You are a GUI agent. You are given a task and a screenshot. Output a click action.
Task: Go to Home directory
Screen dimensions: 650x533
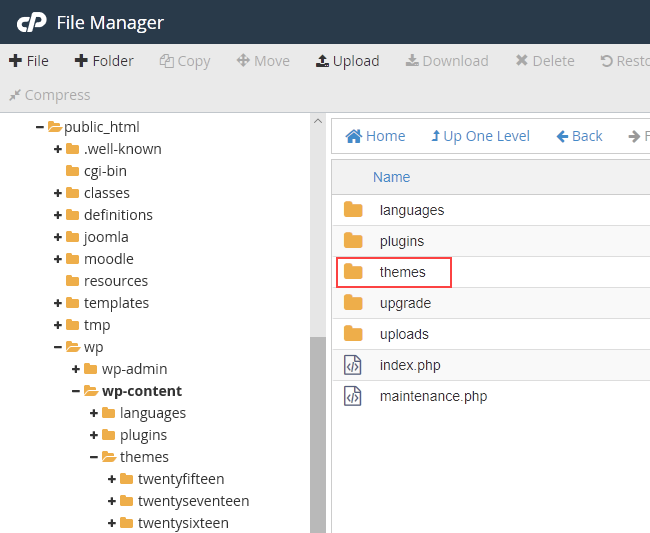(375, 136)
